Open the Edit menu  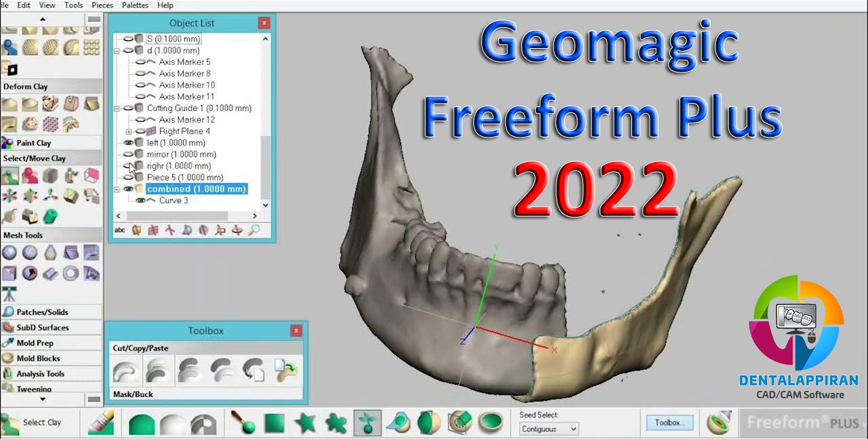coord(24,5)
